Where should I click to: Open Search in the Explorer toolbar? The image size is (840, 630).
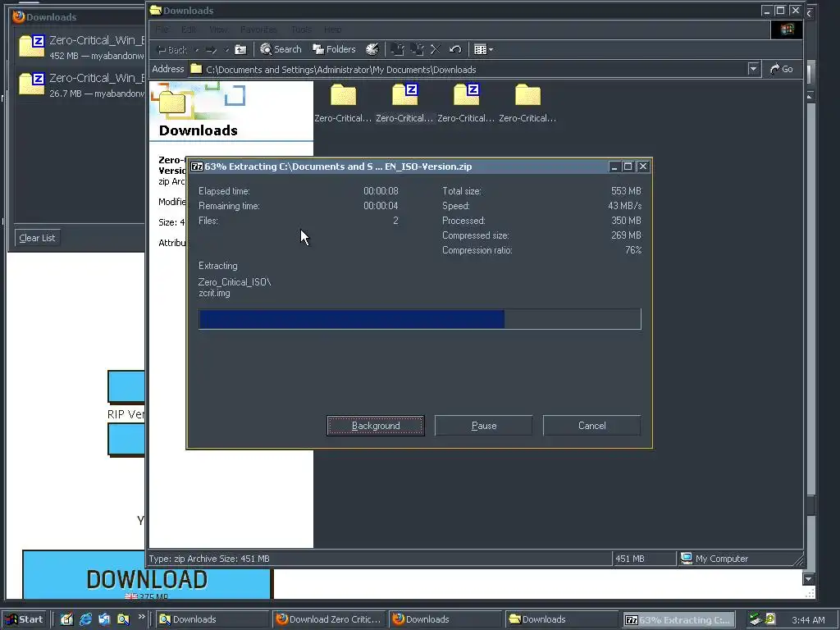281,49
